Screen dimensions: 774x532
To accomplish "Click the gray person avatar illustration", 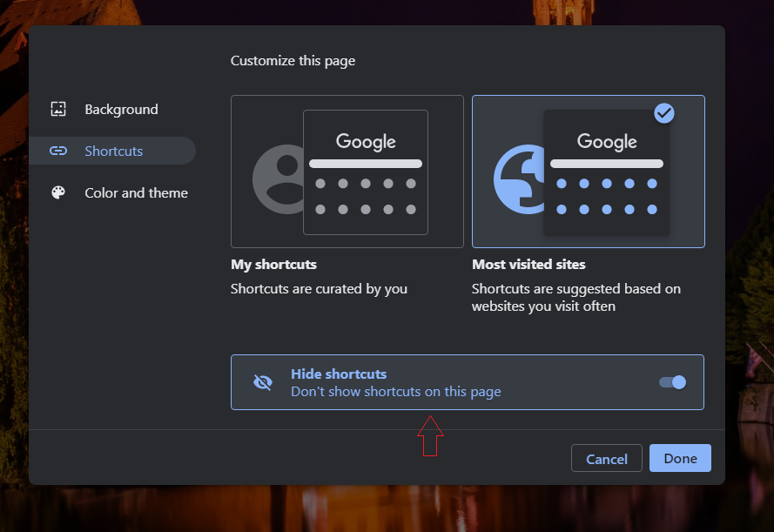I will pos(279,179).
